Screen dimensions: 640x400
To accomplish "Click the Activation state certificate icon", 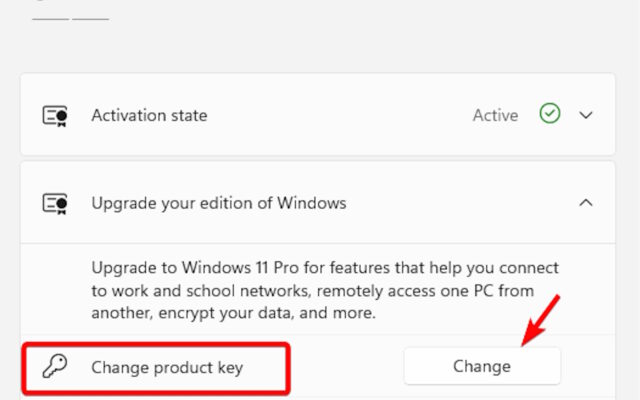I will pos(55,115).
